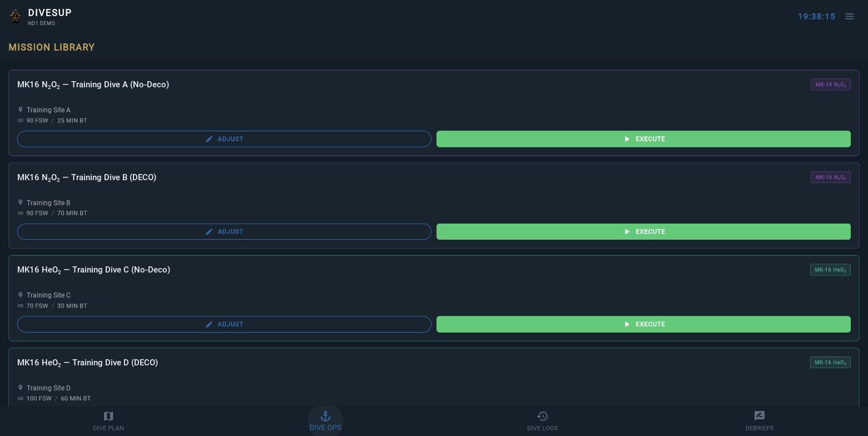Click the DiveSup emblem logo
The image size is (868, 436).
pos(16,16)
